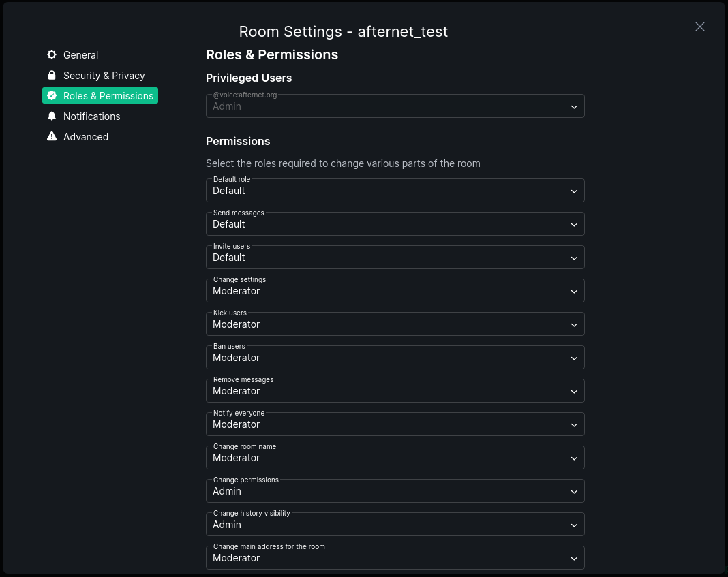The height and width of the screenshot is (577, 728).
Task: Click the Advanced warning triangle icon
Action: (x=52, y=137)
